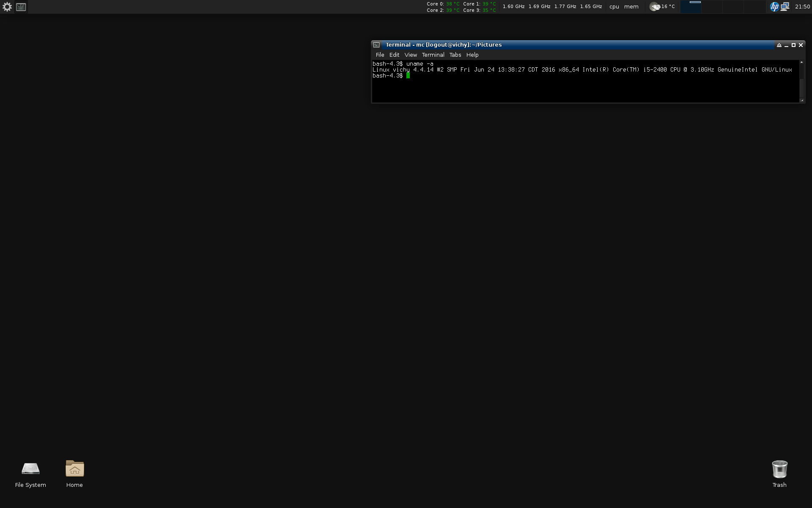Screen dimensions: 812x508
Task: Click the 21:50 clock in the panel
Action: (802, 7)
